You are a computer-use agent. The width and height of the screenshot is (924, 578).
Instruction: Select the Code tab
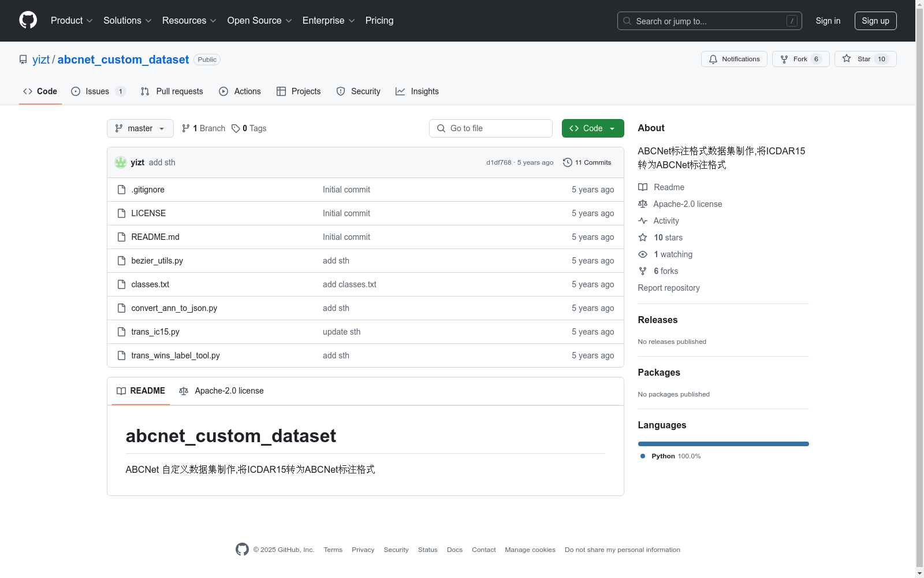(x=40, y=91)
